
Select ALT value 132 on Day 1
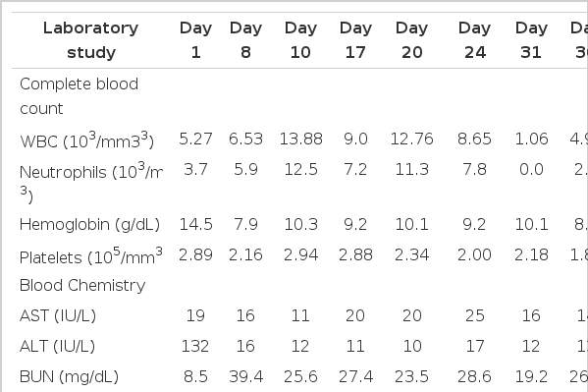pos(195,346)
